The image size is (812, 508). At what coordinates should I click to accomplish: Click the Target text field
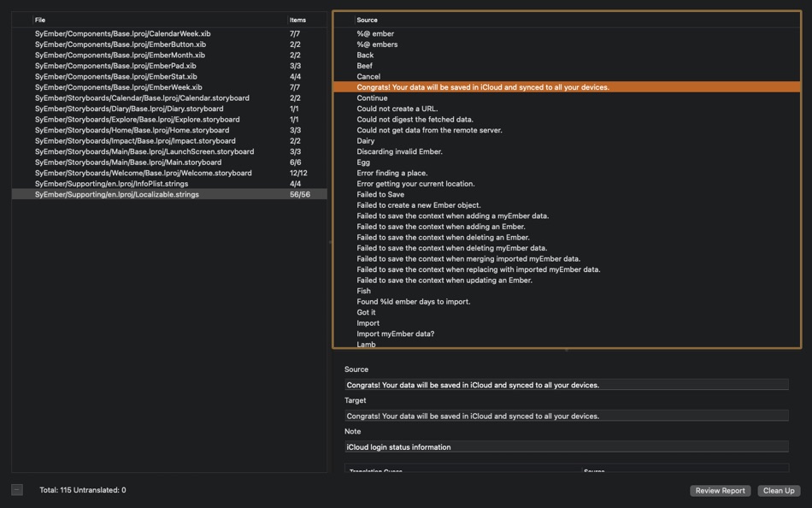click(567, 416)
